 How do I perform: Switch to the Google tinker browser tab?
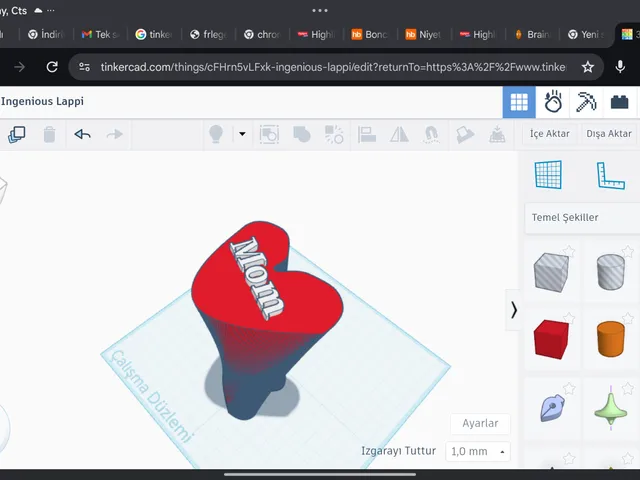154,35
